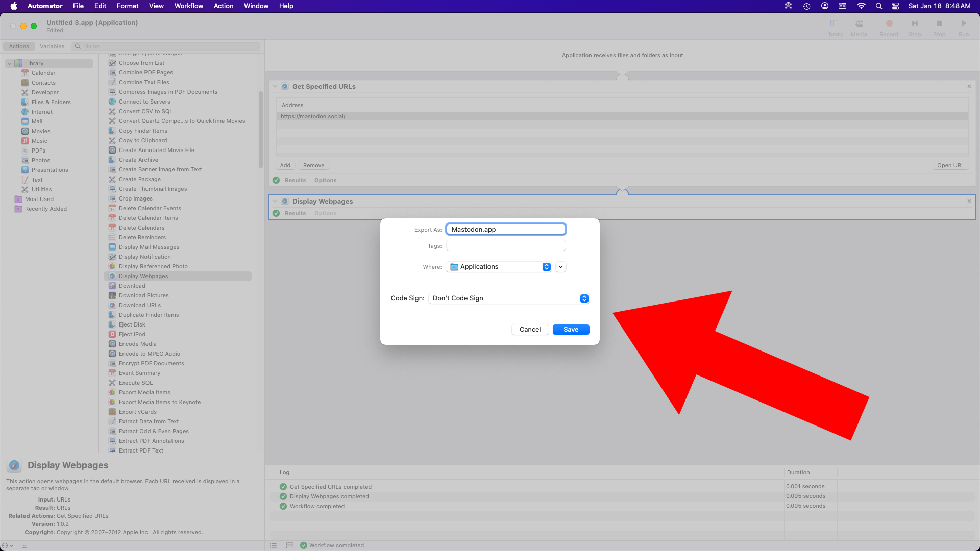Open the Action menu

[x=224, y=6]
